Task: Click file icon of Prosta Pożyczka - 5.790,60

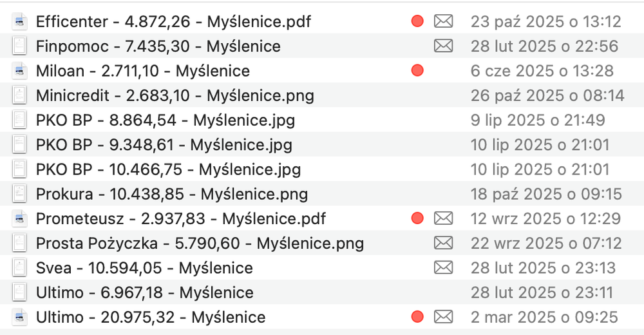Action: click(19, 244)
